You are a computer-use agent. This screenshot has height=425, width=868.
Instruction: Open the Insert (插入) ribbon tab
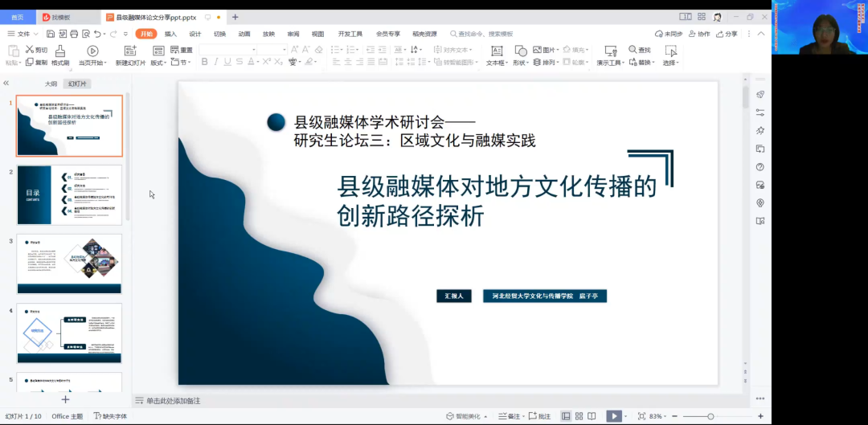(x=170, y=34)
